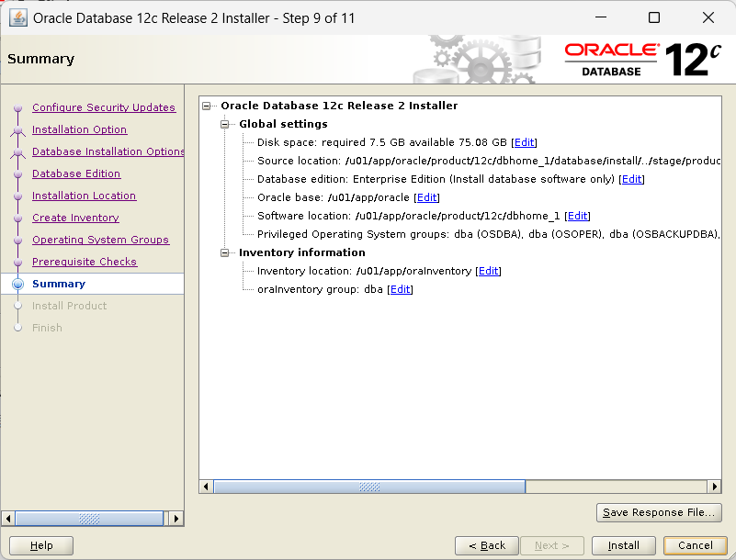Click summary pane scroll left arrow
This screenshot has height=560, width=736.
[206, 487]
